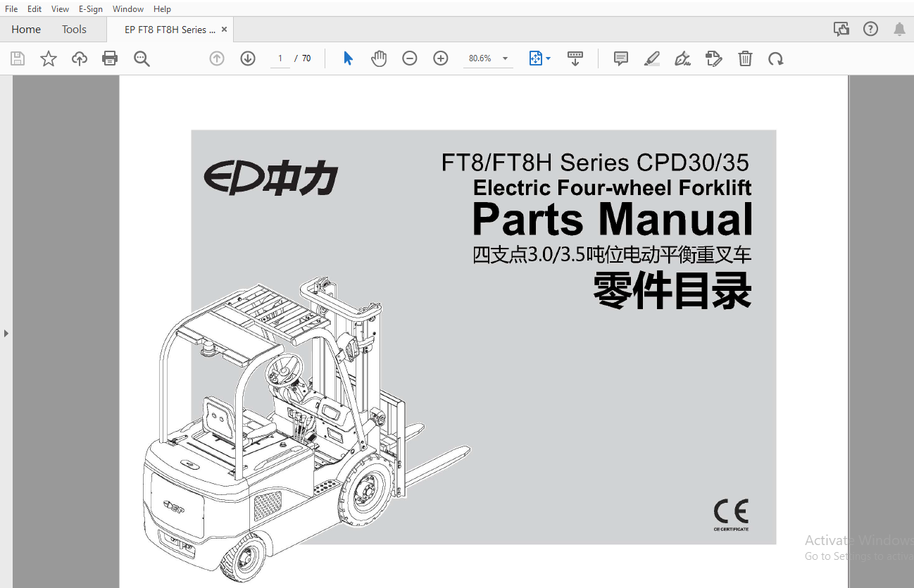Click the Help question mark icon
This screenshot has width=914, height=588.
[871, 29]
